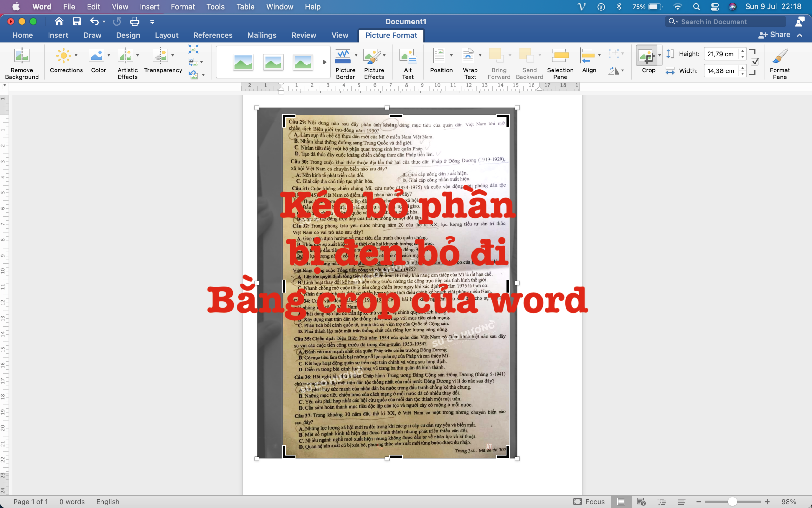Viewport: 812px width, 508px height.
Task: Open the Format menu in the menu bar
Action: [182, 7]
